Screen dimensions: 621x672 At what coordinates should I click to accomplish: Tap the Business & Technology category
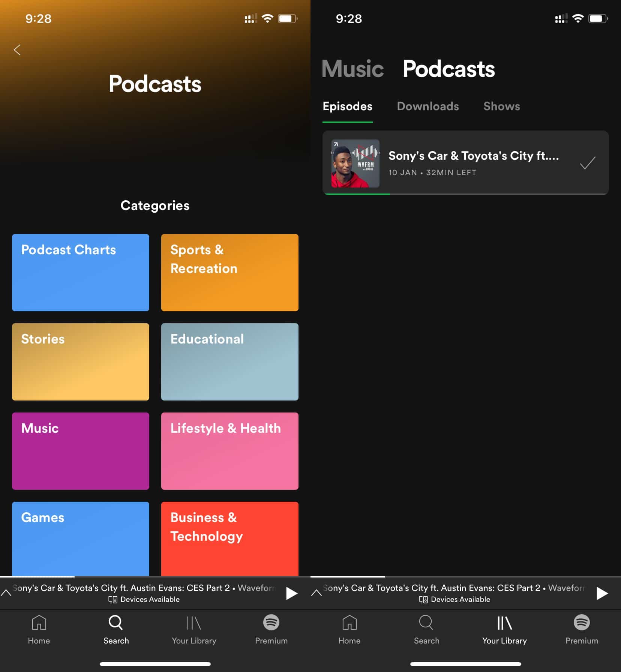(x=230, y=538)
